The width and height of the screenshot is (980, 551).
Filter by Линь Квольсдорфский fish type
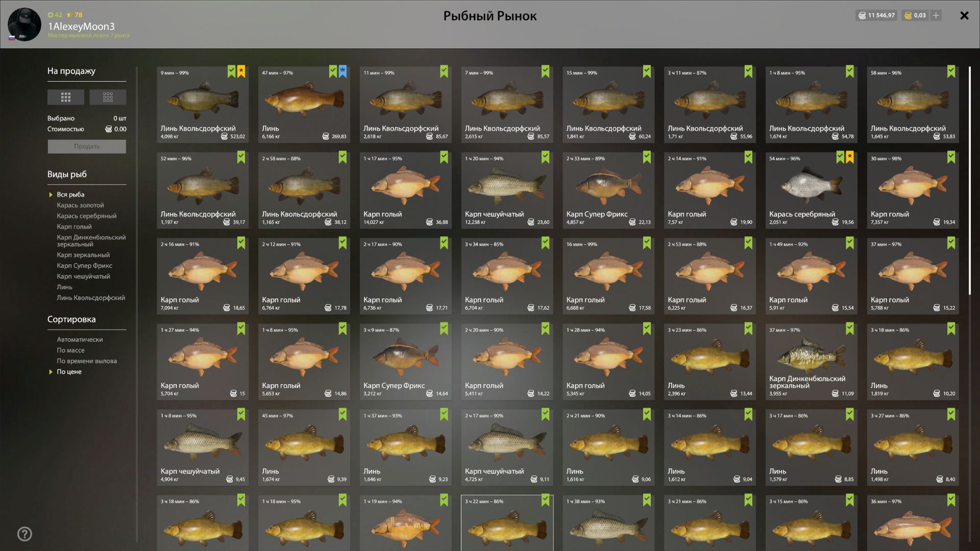click(x=91, y=298)
